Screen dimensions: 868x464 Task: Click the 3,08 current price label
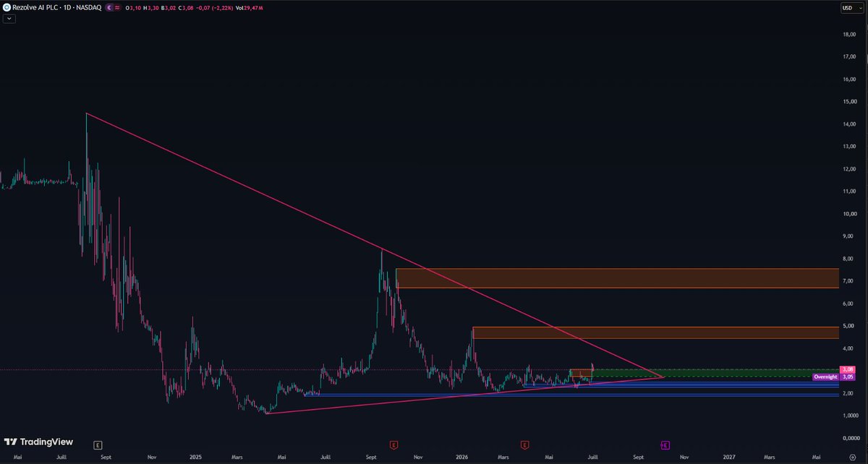(x=848, y=369)
